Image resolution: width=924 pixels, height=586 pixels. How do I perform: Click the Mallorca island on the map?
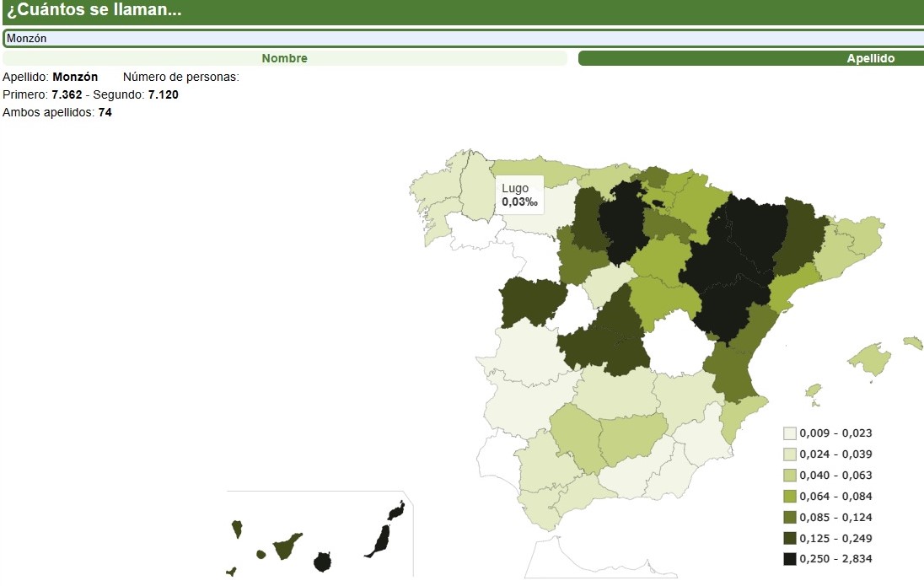click(x=869, y=360)
